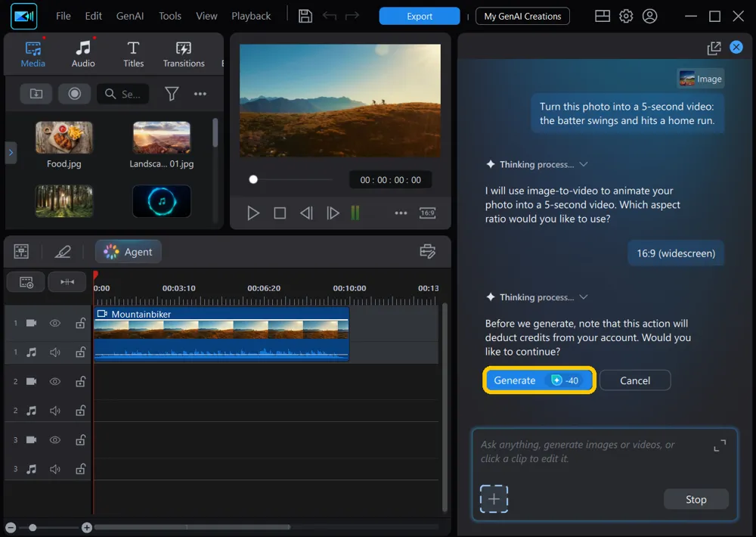Image resolution: width=756 pixels, height=537 pixels.
Task: Save the project with the floppy disk icon
Action: 305,16
